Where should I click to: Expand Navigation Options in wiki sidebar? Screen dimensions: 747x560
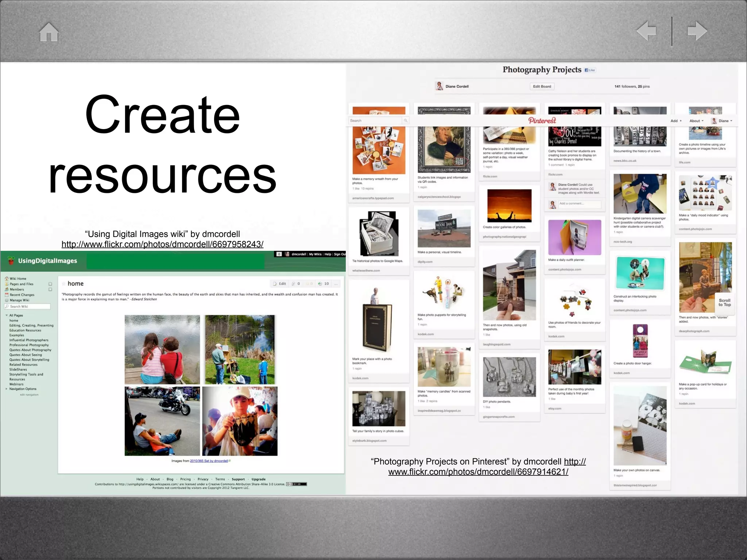[x=7, y=389]
